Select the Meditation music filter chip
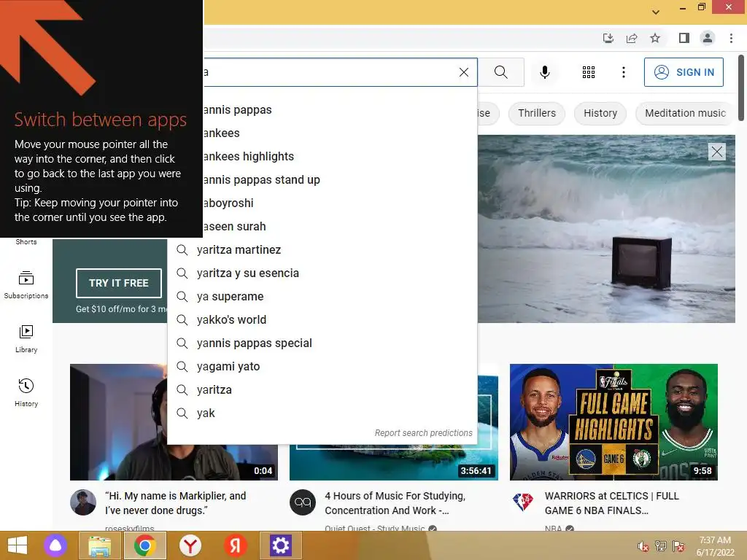This screenshot has height=560, width=747. (x=684, y=113)
